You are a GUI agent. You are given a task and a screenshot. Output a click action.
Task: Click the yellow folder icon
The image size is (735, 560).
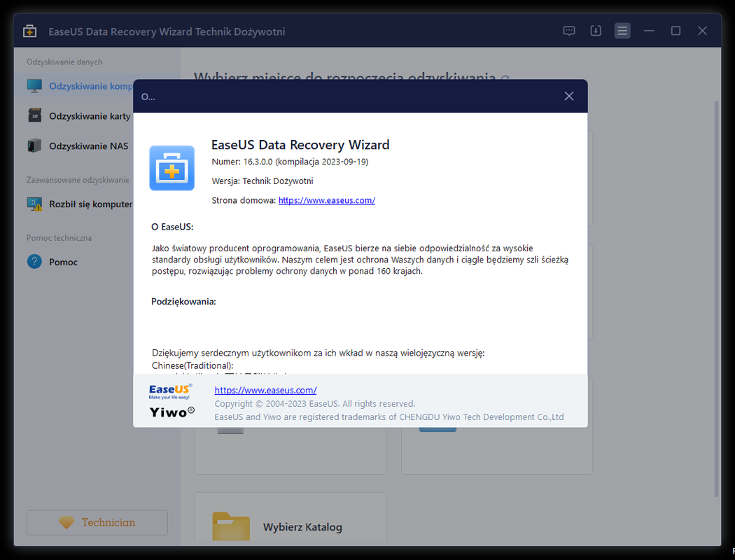(x=230, y=526)
